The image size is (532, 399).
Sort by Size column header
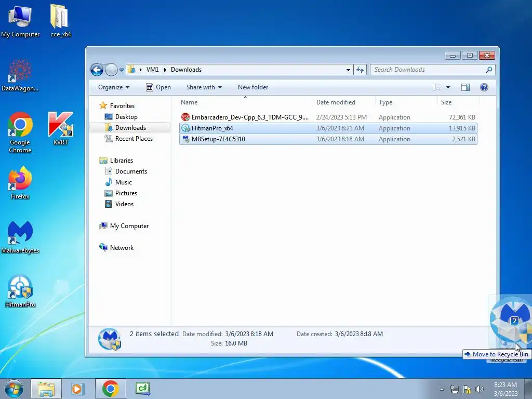[x=458, y=102]
